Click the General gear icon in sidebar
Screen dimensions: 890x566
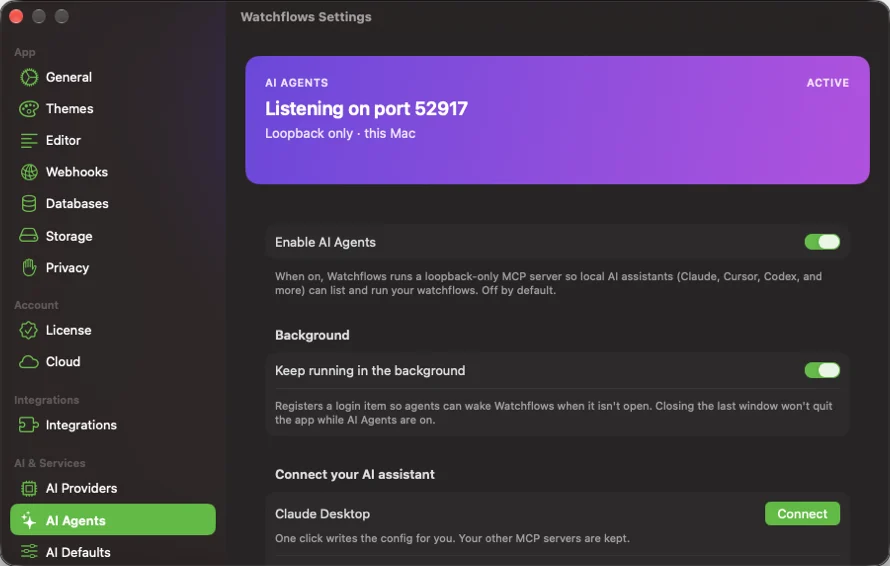click(x=29, y=77)
